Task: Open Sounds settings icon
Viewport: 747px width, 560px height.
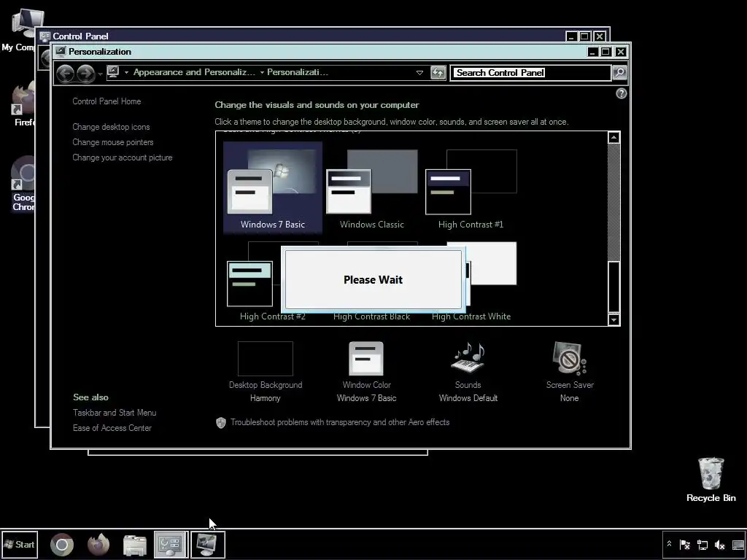Action: [x=468, y=359]
